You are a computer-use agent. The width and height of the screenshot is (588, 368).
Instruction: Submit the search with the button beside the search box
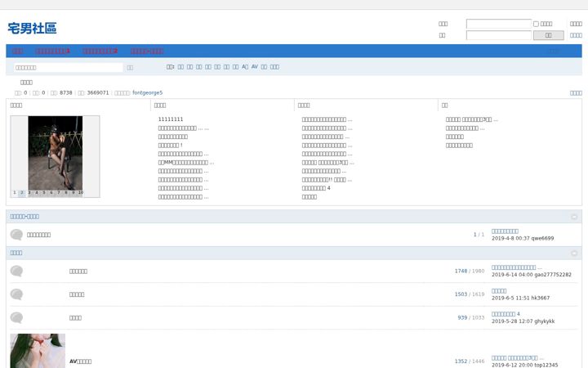(130, 68)
